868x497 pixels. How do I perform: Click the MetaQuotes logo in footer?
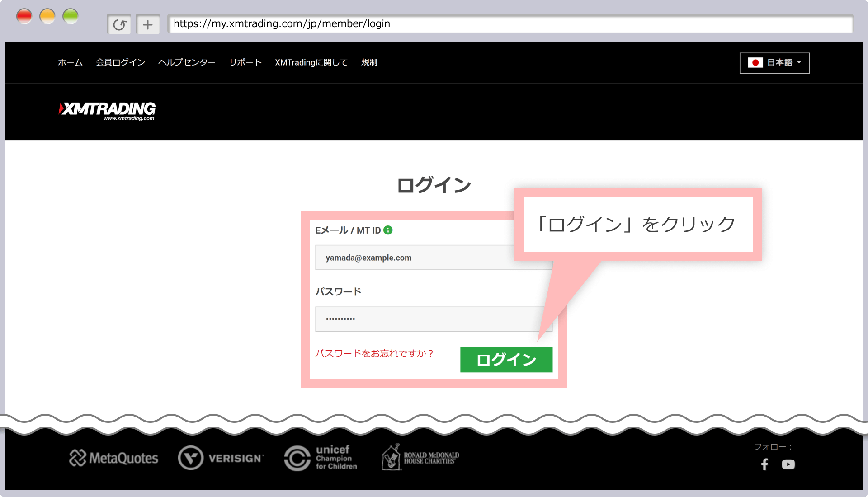[x=114, y=458]
